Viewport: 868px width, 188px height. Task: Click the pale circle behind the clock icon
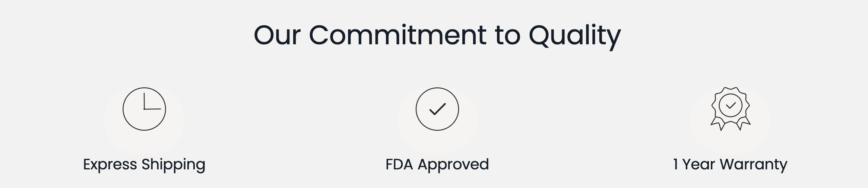tap(144, 121)
